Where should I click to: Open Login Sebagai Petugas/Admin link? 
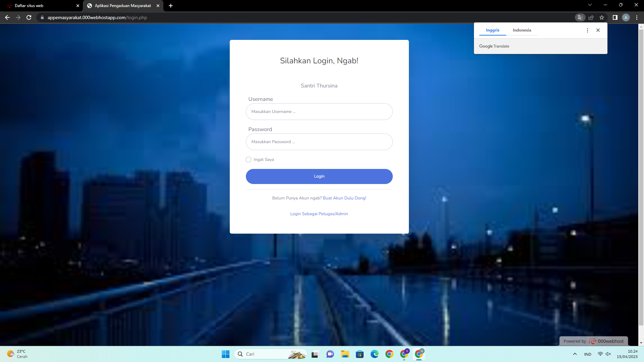point(319,214)
